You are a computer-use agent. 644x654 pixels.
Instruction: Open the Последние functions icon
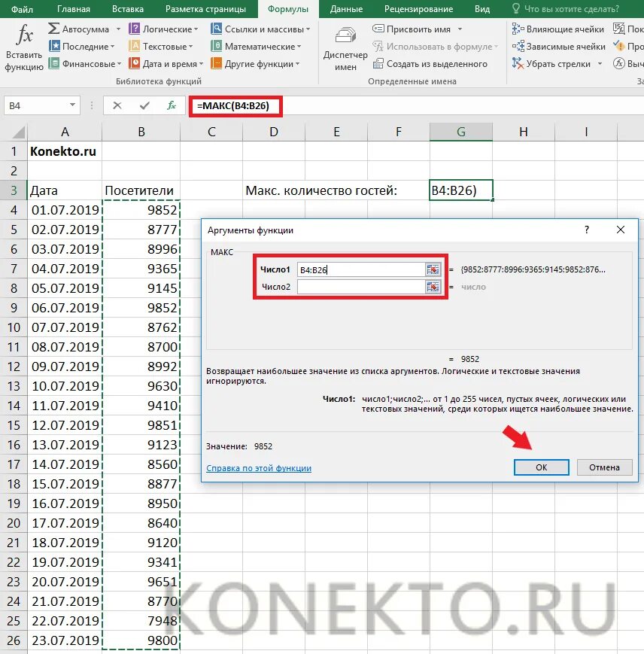click(54, 46)
